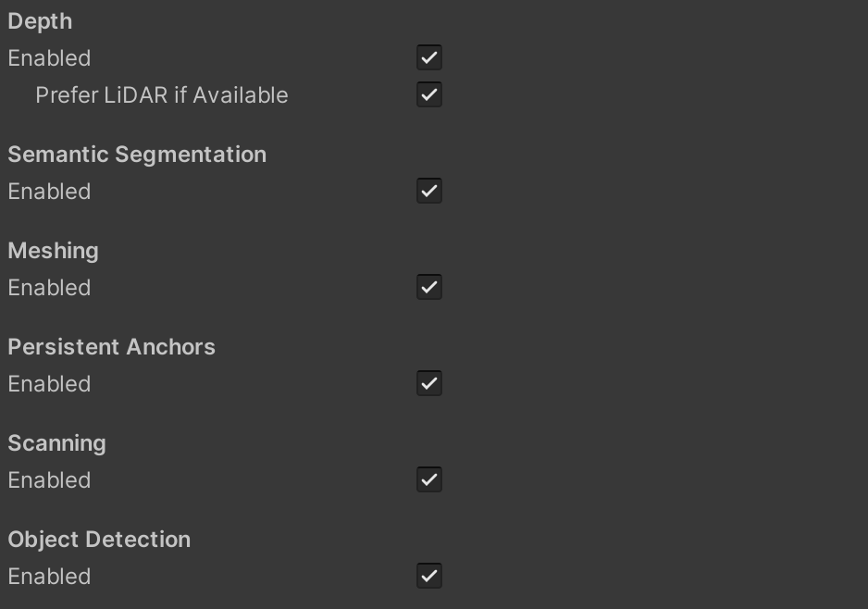Select the Enabled label under Persistent Anchors
Viewport: 868px width, 609px height.
click(49, 383)
